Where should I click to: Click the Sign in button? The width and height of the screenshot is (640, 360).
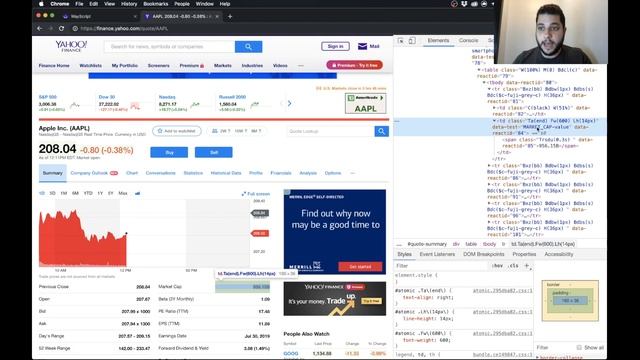coord(335,46)
